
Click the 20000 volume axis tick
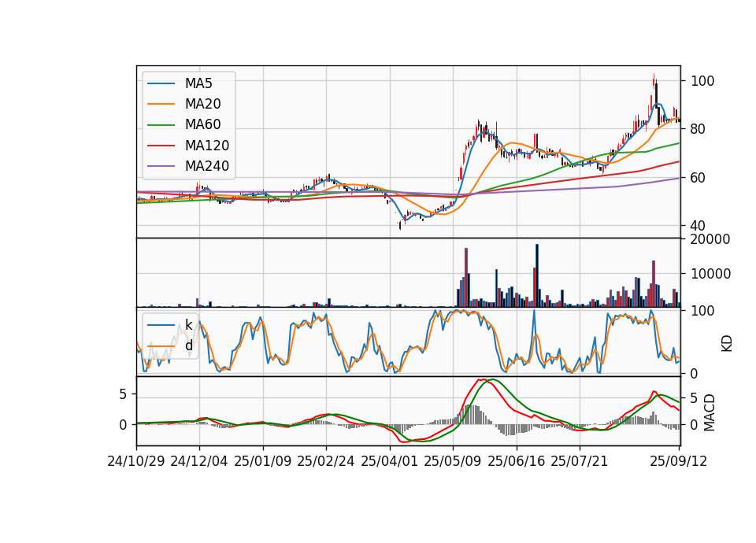pos(710,239)
